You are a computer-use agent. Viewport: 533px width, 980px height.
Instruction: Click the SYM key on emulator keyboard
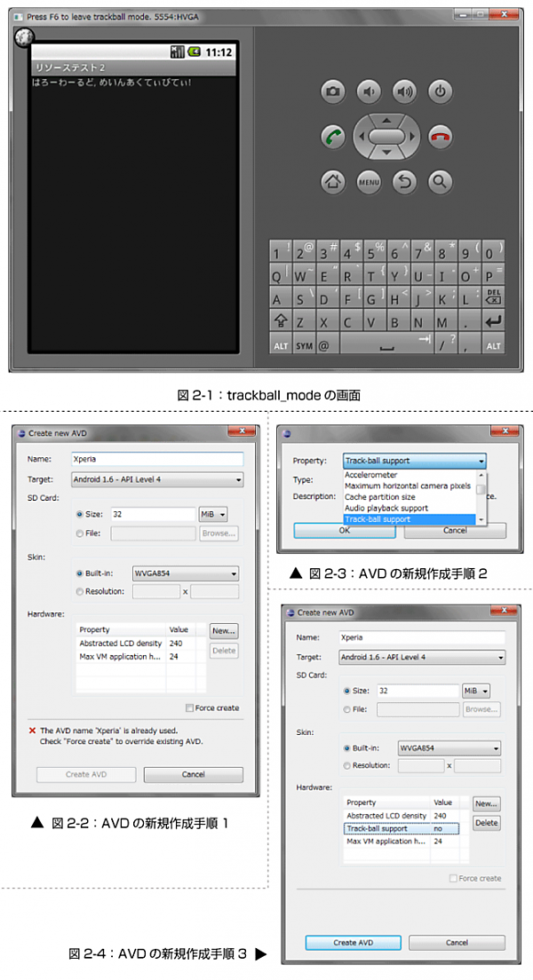(304, 344)
